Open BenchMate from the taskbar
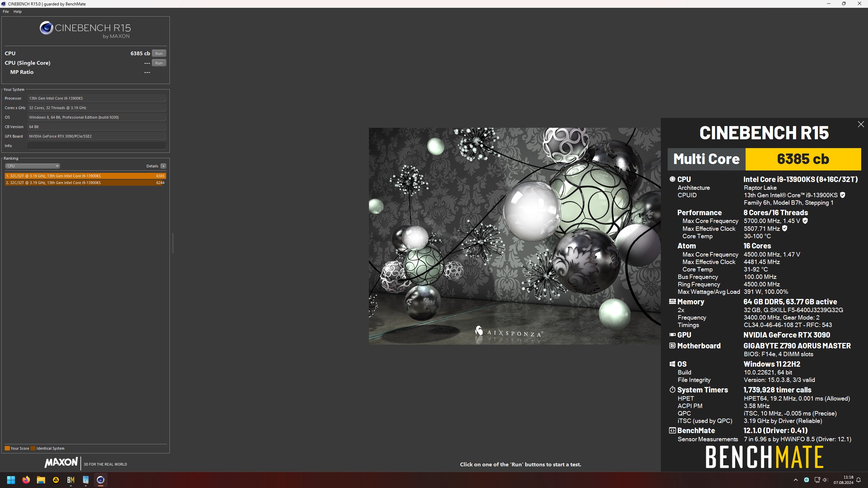Screen dimensions: 868x488 click(x=71, y=480)
